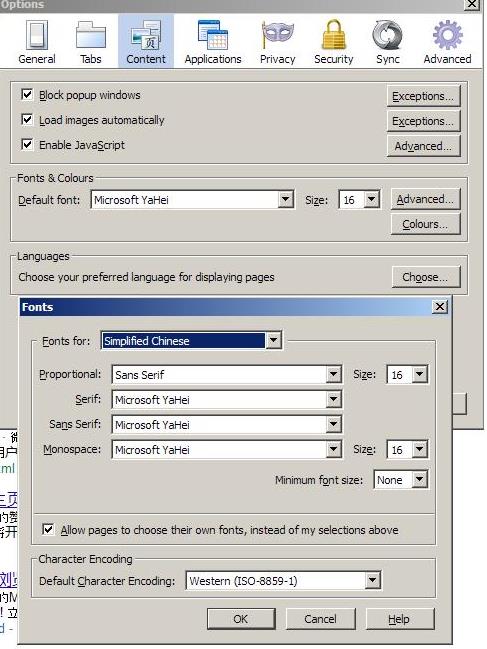Viewport: 487px width, 649px height.
Task: Click the Choose languages button
Action: point(425,277)
